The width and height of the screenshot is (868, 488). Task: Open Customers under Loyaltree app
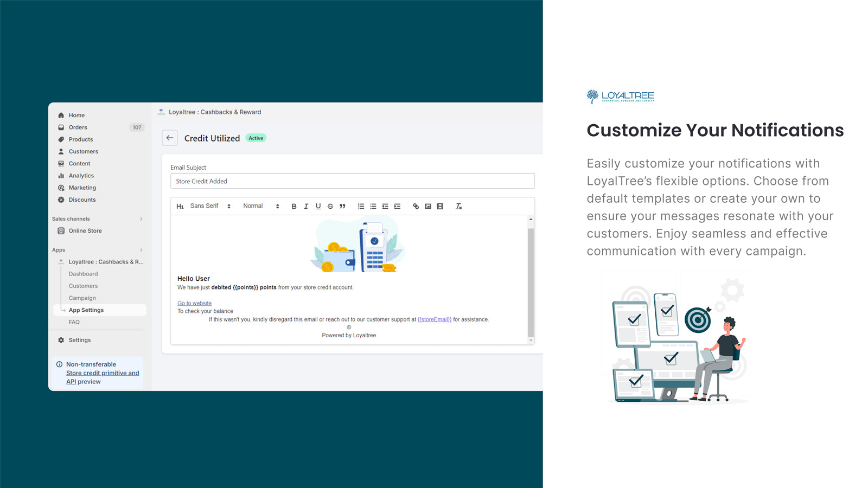[x=83, y=286]
